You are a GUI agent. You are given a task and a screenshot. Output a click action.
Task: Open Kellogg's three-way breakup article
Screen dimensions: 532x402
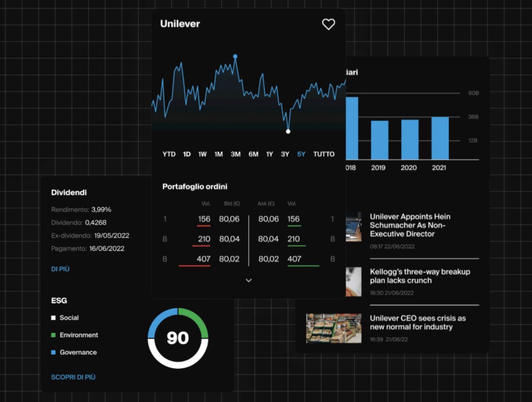coord(420,276)
